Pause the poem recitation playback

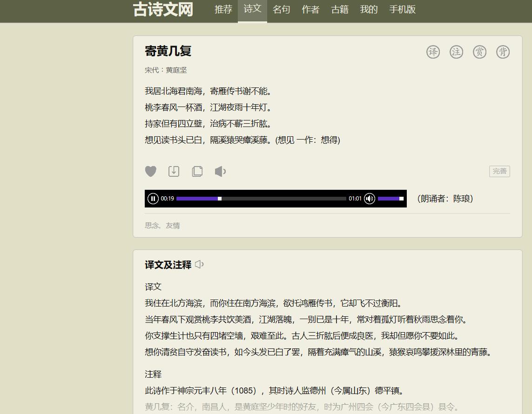(153, 198)
